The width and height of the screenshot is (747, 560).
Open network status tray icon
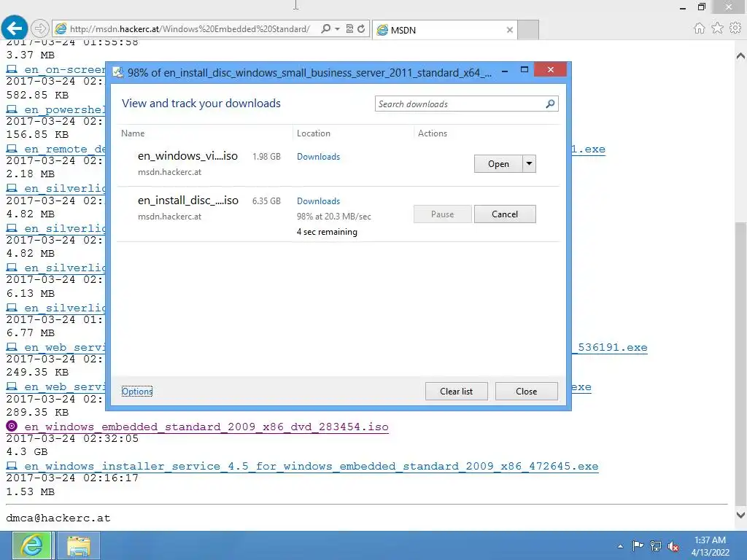click(x=656, y=546)
